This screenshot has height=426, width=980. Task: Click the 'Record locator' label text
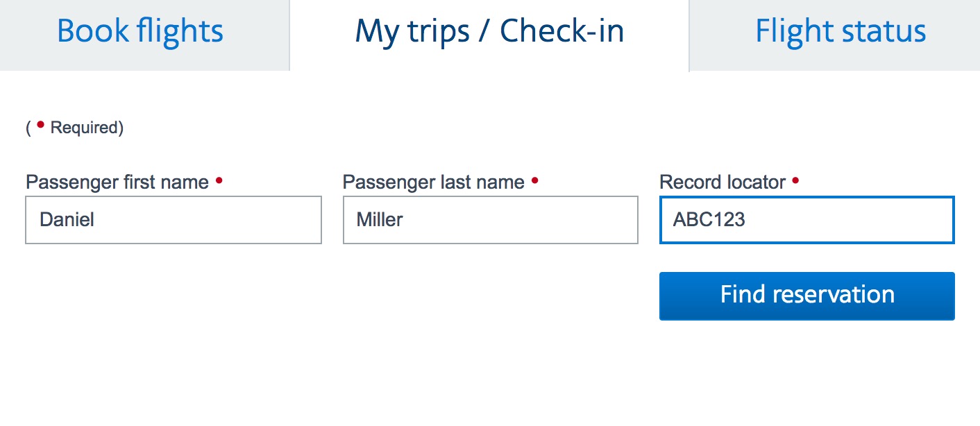(x=722, y=182)
